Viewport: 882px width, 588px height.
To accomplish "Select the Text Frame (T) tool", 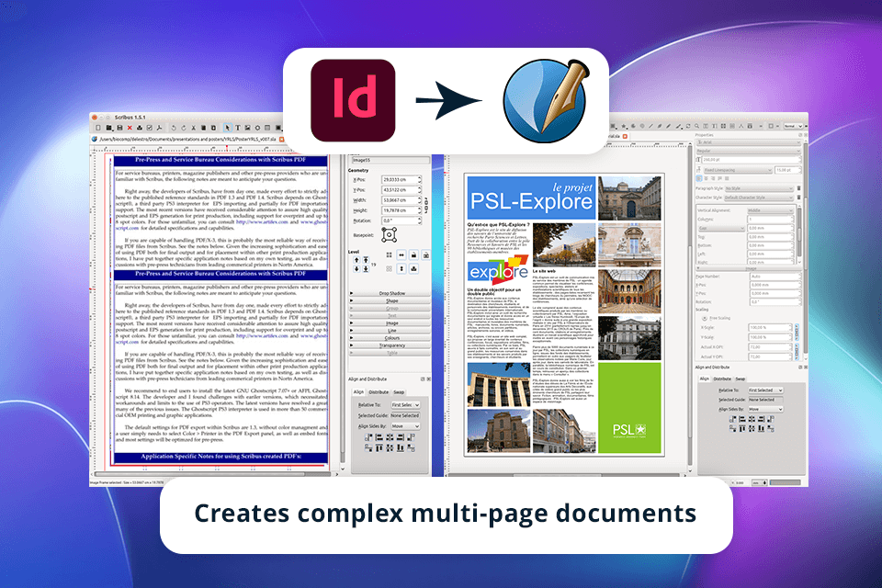I will tap(238, 129).
